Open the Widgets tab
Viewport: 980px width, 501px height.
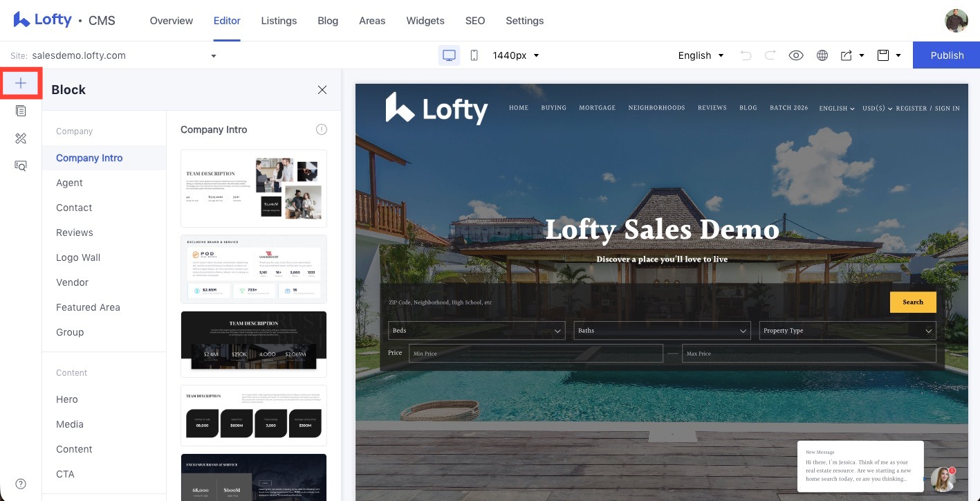click(425, 21)
